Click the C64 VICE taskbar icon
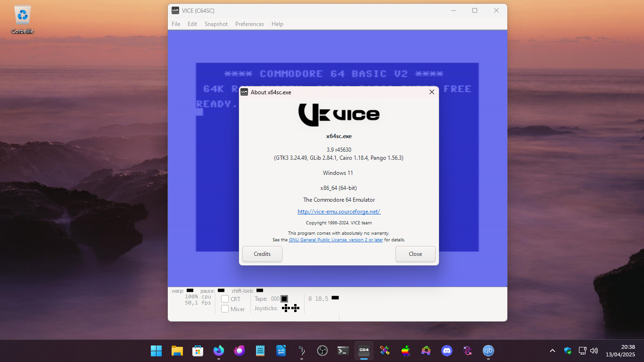 coord(363,351)
